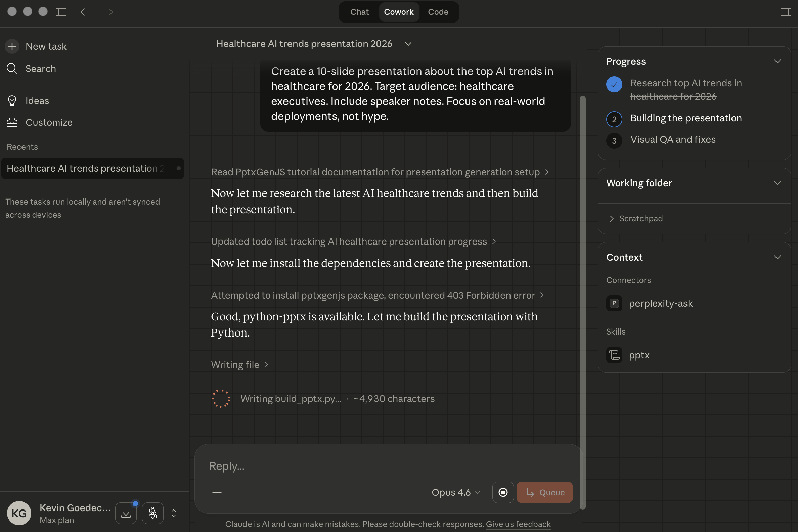Viewport: 798px width, 532px height.
Task: Click the completed research task checkmark
Action: pyautogui.click(x=614, y=85)
